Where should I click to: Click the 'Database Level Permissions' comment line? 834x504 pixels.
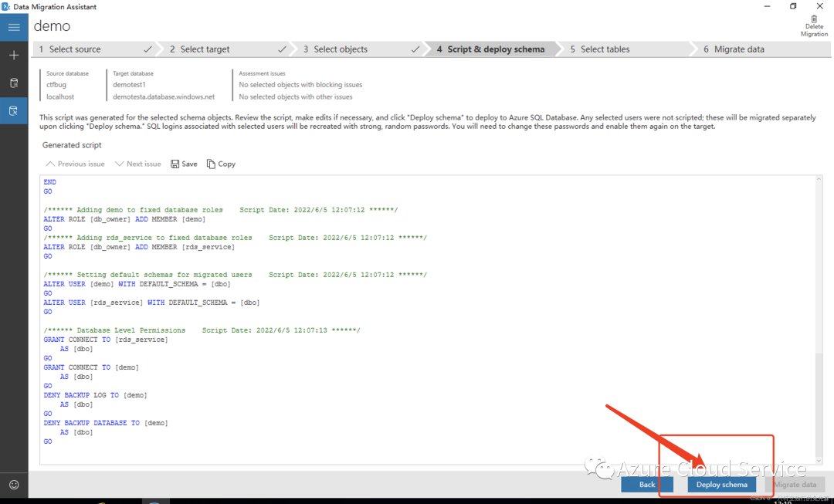(202, 330)
